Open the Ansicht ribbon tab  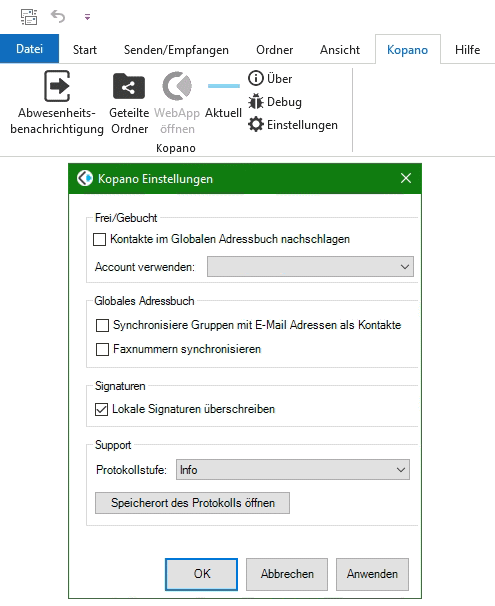coord(340,50)
